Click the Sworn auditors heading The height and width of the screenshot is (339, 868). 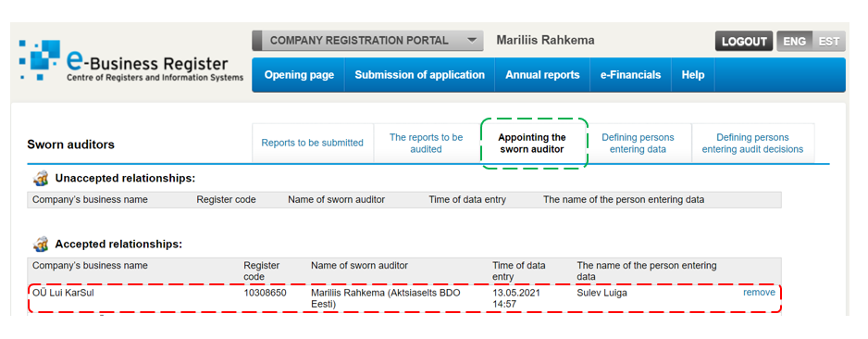(71, 144)
